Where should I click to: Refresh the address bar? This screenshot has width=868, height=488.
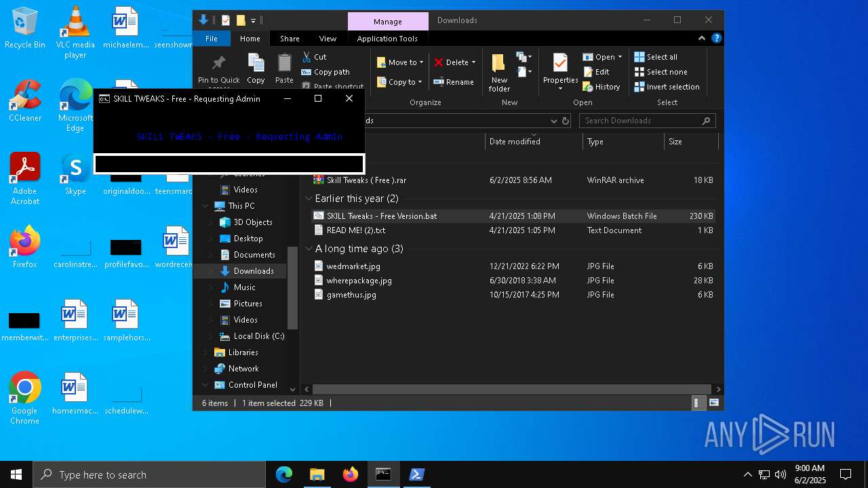(x=566, y=121)
